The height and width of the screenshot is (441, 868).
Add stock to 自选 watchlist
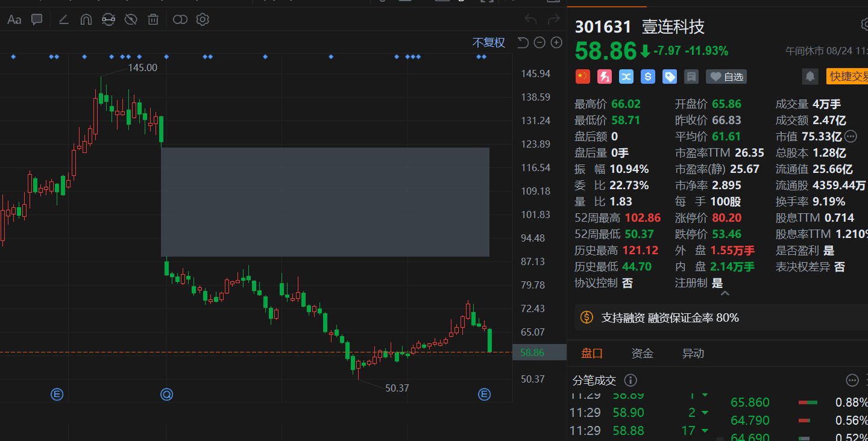pos(726,77)
